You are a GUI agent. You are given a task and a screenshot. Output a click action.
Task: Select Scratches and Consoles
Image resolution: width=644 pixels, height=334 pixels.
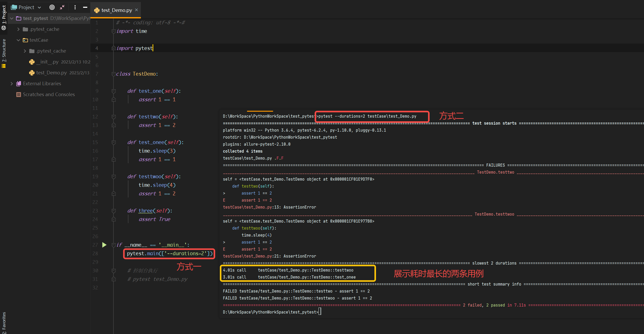coord(49,95)
